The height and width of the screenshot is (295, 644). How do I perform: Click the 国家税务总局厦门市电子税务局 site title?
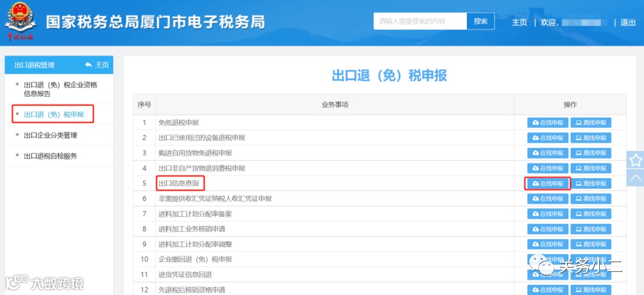(155, 22)
